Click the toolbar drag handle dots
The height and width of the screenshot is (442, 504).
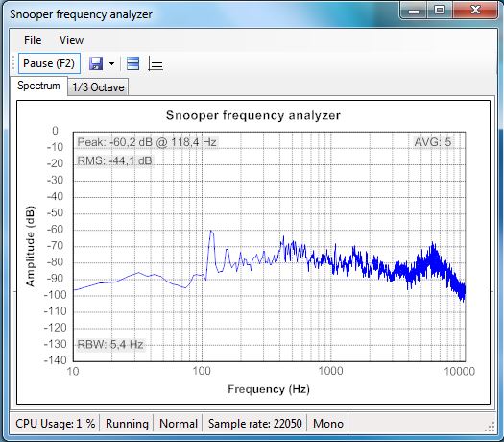[x=13, y=63]
